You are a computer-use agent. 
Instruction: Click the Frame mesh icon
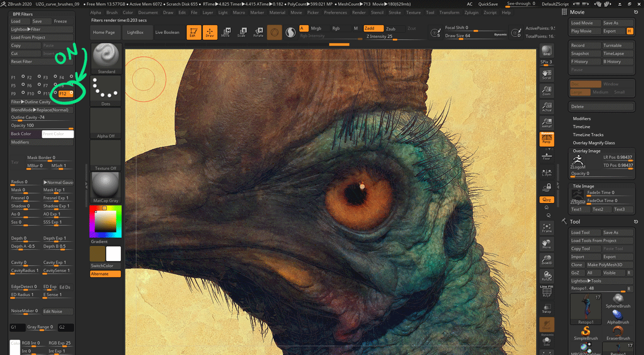[x=546, y=228]
